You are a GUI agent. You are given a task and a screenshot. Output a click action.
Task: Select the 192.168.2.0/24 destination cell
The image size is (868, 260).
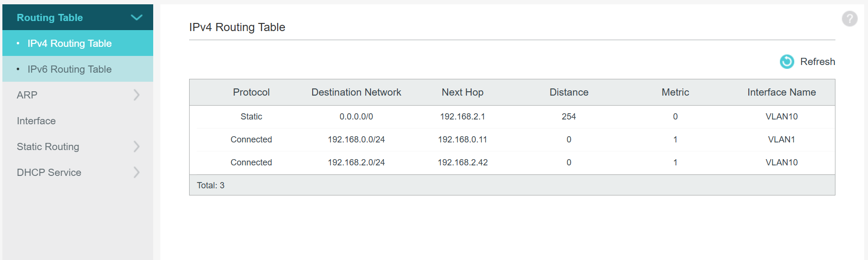[356, 162]
